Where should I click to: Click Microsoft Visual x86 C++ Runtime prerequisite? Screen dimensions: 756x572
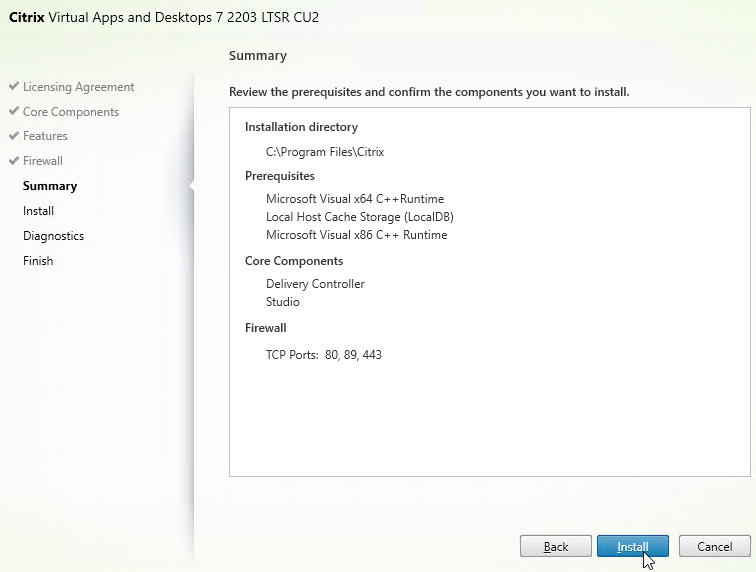357,235
